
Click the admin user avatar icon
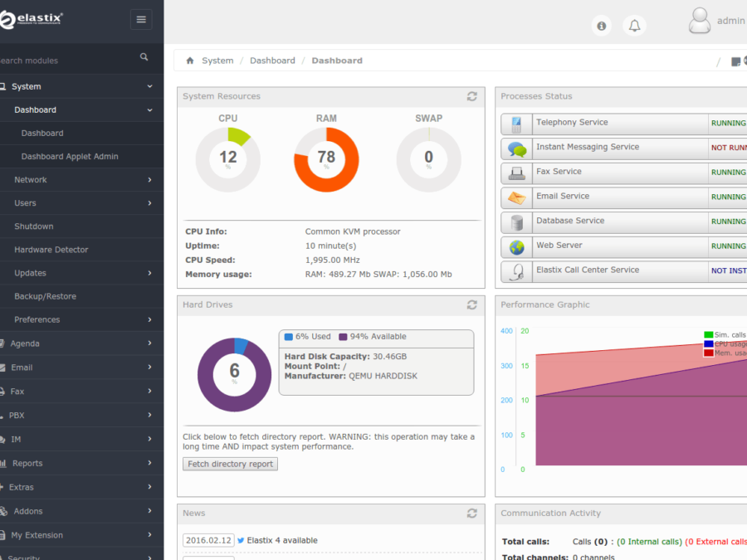700,21
